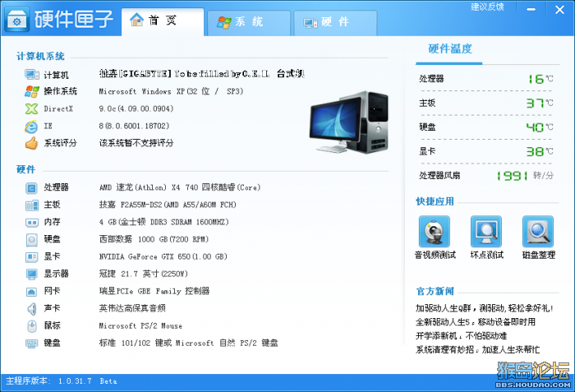Click the 主板 motherboard icon
This screenshot has height=392, width=575.
point(31,205)
